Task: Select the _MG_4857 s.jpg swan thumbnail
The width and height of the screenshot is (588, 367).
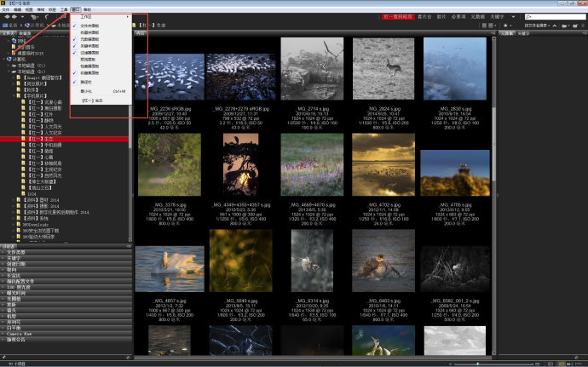Action: (x=170, y=269)
